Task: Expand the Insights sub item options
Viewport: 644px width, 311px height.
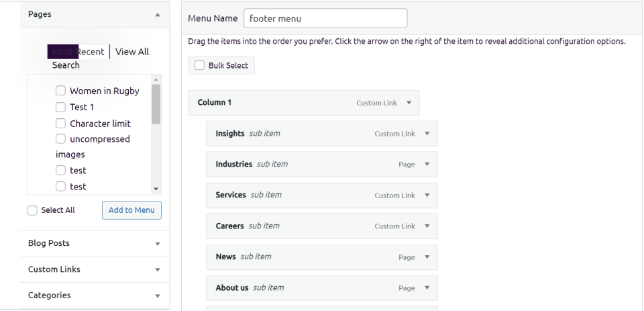Action: [427, 134]
